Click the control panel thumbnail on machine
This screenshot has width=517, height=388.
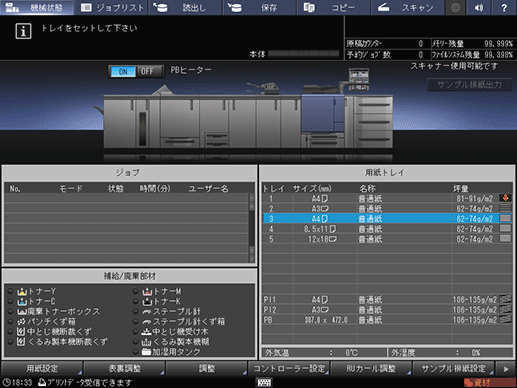tap(359, 79)
